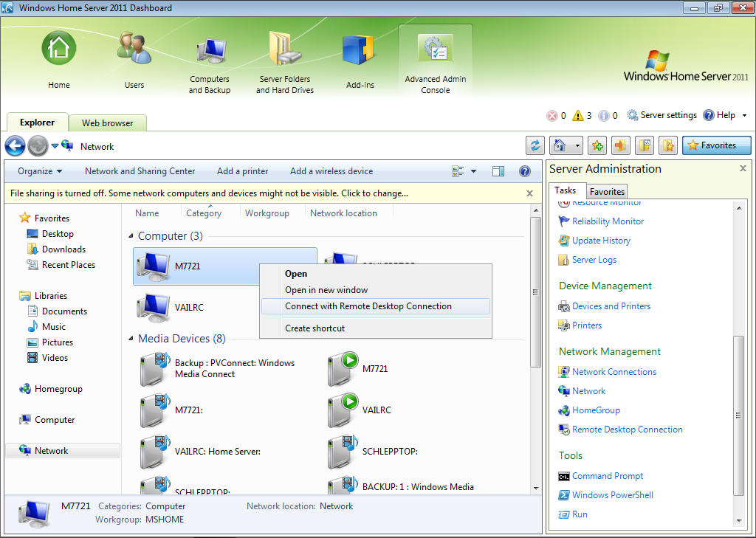Open the Update History link
Screen dimensions: 756x538
(x=601, y=241)
